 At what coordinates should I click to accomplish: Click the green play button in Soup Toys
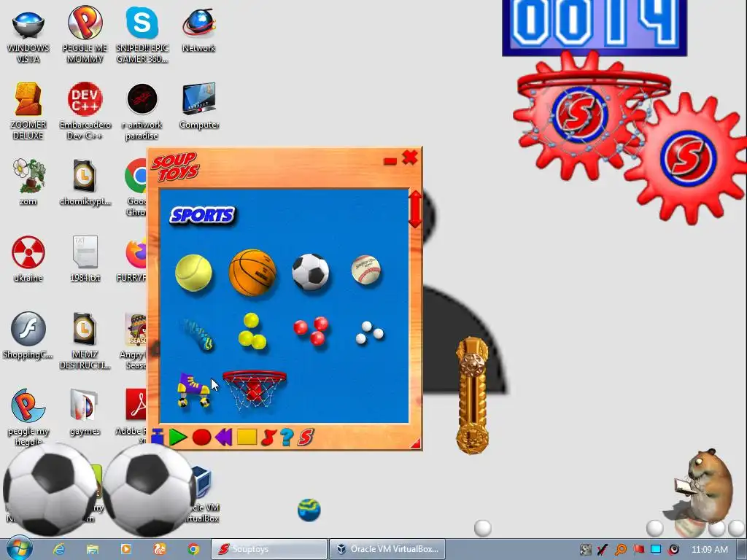(178, 437)
